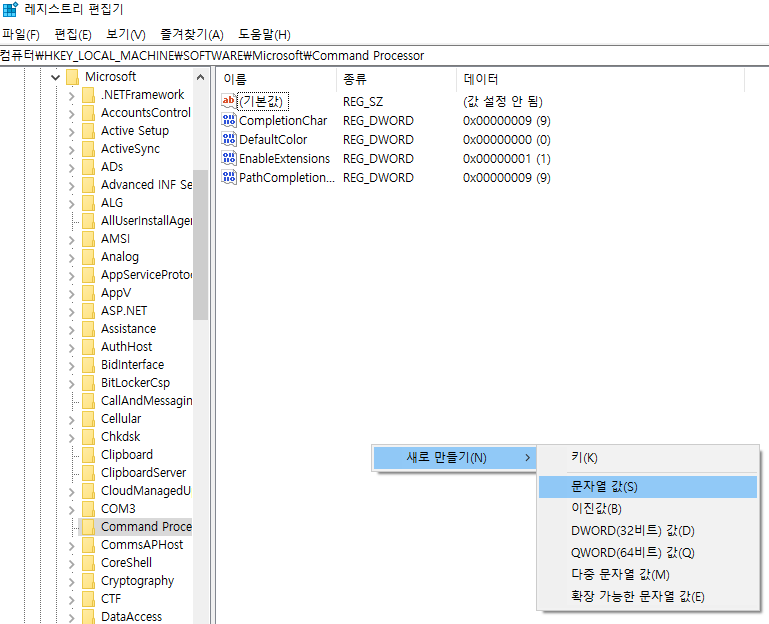Choose 새로 만들기(N) in context menu
Image resolution: width=769 pixels, height=624 pixels.
(x=454, y=458)
